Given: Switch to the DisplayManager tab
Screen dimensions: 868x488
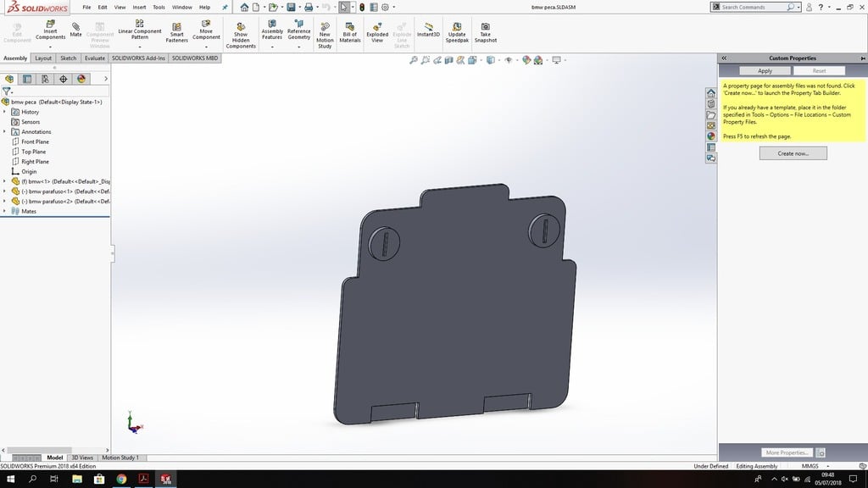Looking at the screenshot, I should click(x=81, y=79).
